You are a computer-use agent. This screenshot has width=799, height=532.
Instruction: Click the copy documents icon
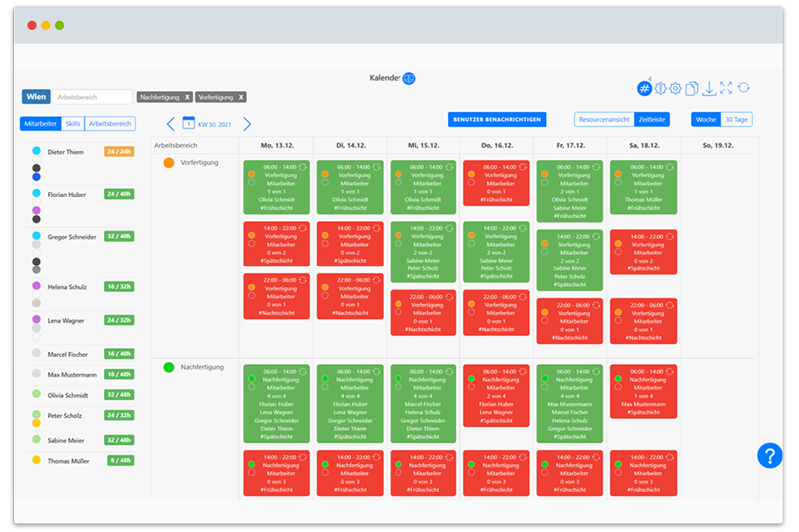point(692,89)
